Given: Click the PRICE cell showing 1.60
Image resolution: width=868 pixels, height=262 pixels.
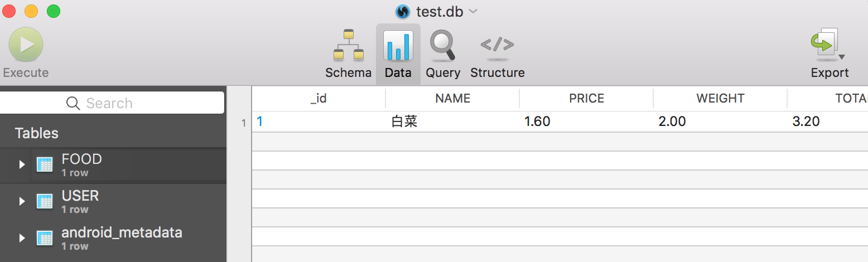Looking at the screenshot, I should (x=537, y=122).
